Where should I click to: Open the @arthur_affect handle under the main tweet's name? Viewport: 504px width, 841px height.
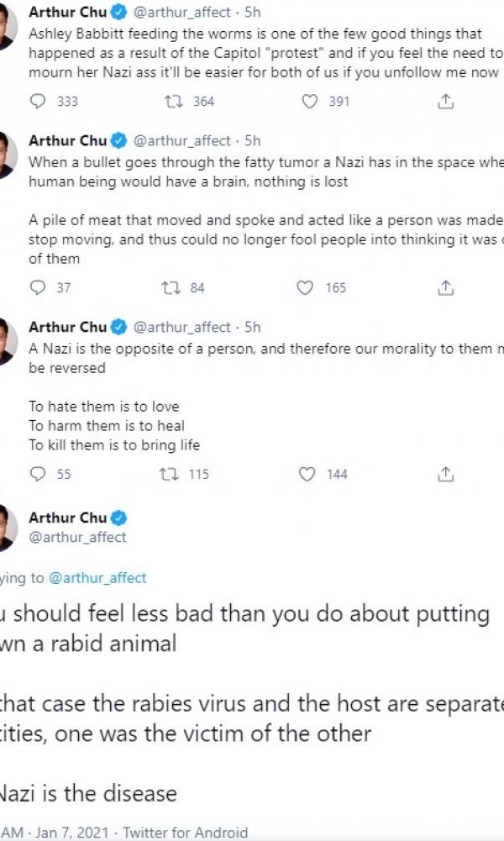pyautogui.click(x=77, y=537)
